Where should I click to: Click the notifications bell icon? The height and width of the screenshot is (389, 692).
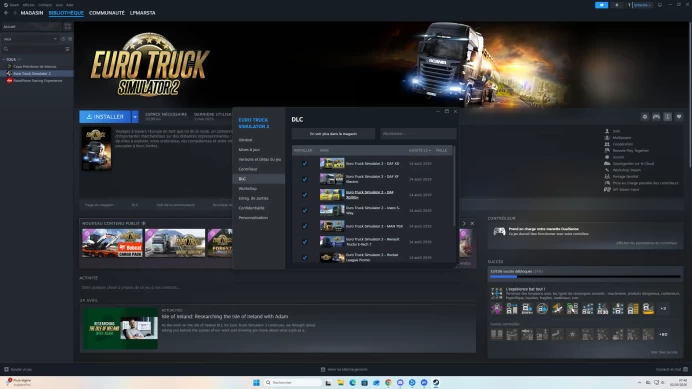[x=617, y=5]
